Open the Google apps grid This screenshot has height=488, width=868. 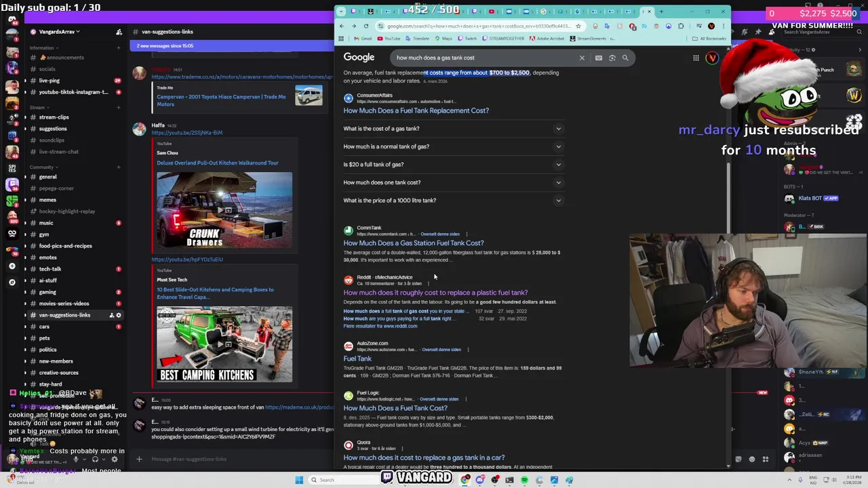pos(696,58)
